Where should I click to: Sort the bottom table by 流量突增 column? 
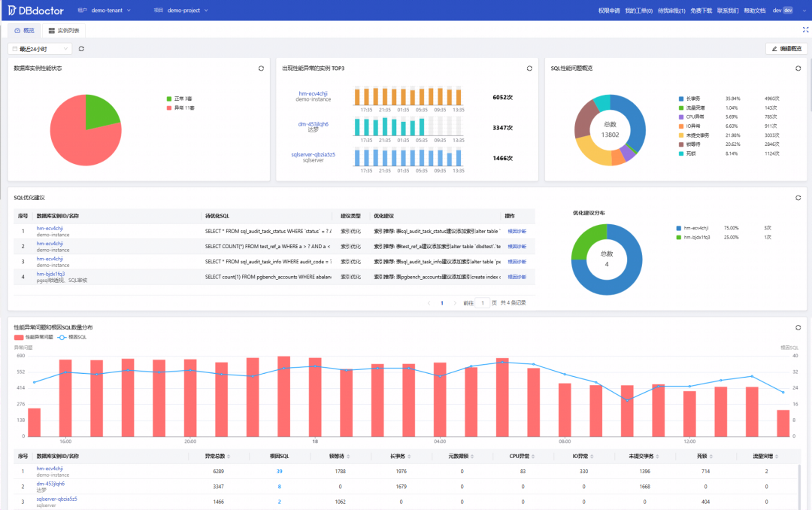coord(777,457)
